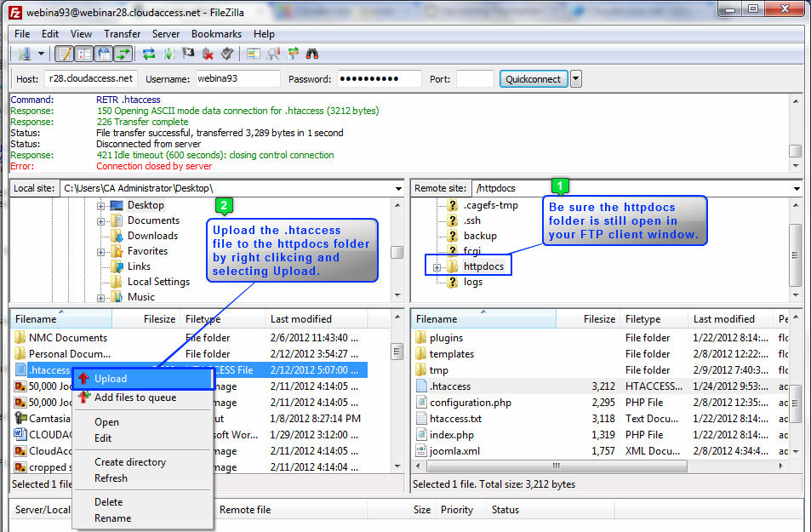Sort local list by Filename column
811x532 pixels.
coord(61,319)
